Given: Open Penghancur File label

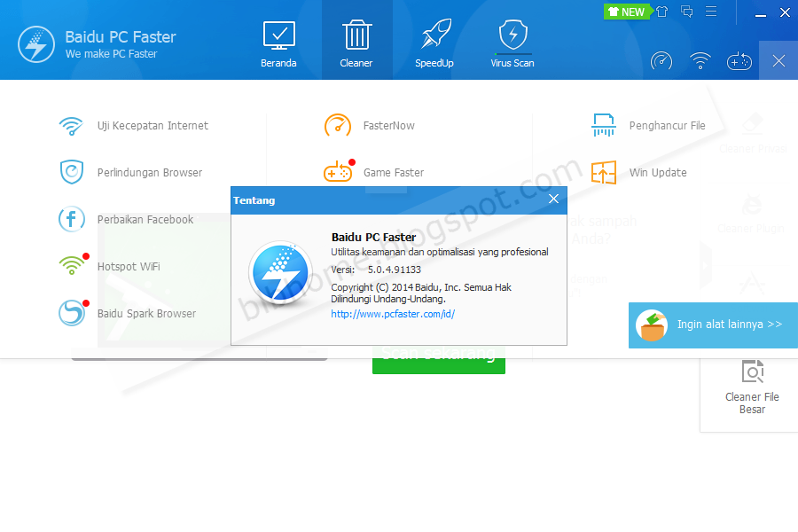Looking at the screenshot, I should pyautogui.click(x=667, y=126).
